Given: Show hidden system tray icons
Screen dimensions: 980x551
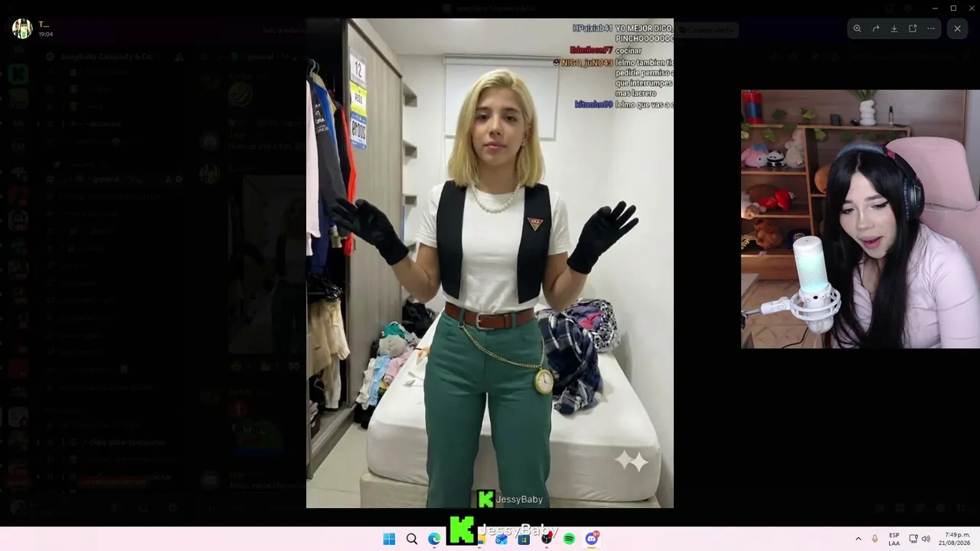Looking at the screenshot, I should click(x=858, y=539).
